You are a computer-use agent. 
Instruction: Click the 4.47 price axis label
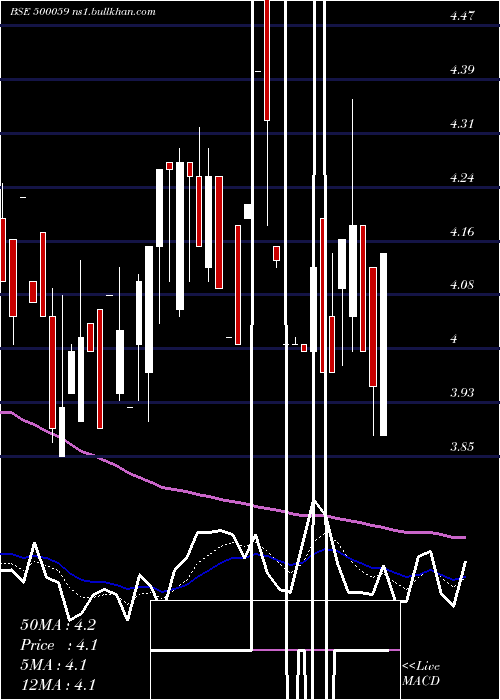point(462,17)
